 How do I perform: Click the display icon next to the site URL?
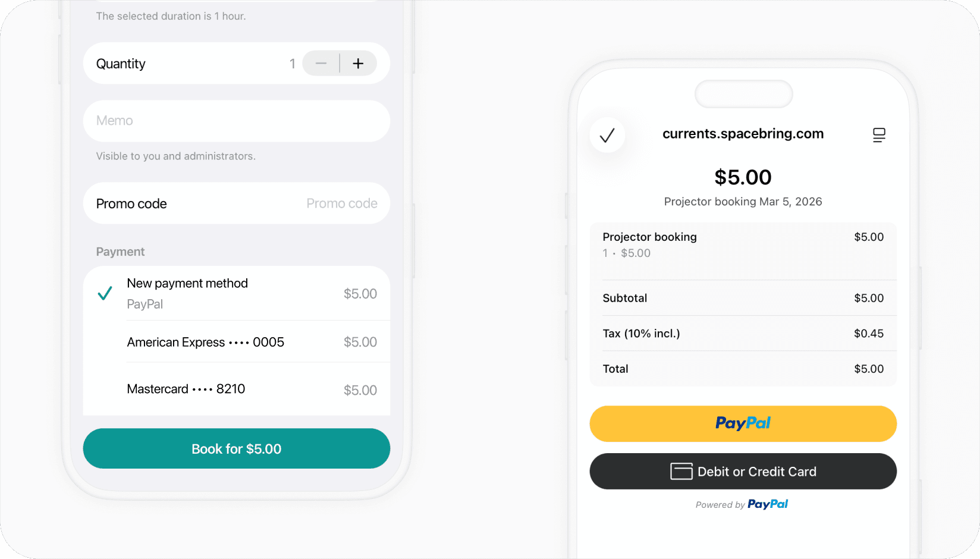pyautogui.click(x=879, y=135)
